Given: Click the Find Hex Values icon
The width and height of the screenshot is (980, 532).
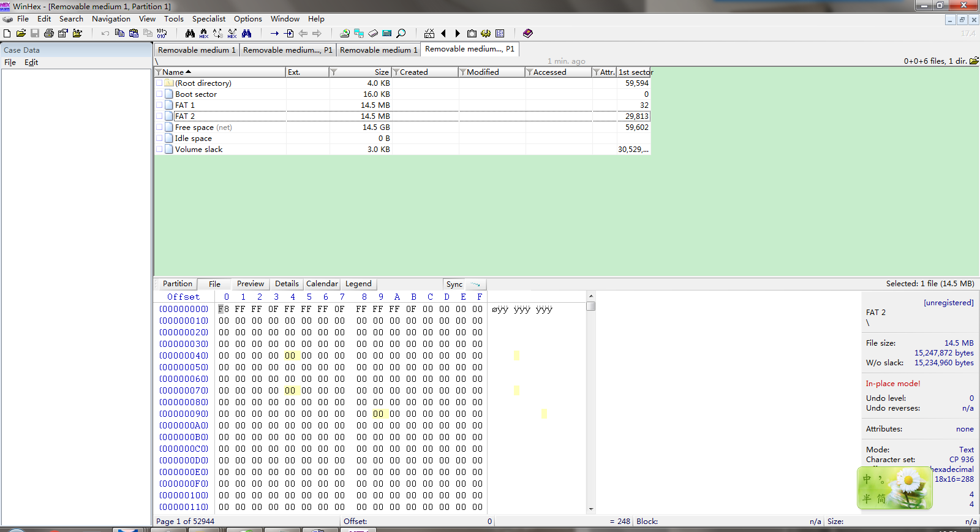Looking at the screenshot, I should pyautogui.click(x=204, y=33).
